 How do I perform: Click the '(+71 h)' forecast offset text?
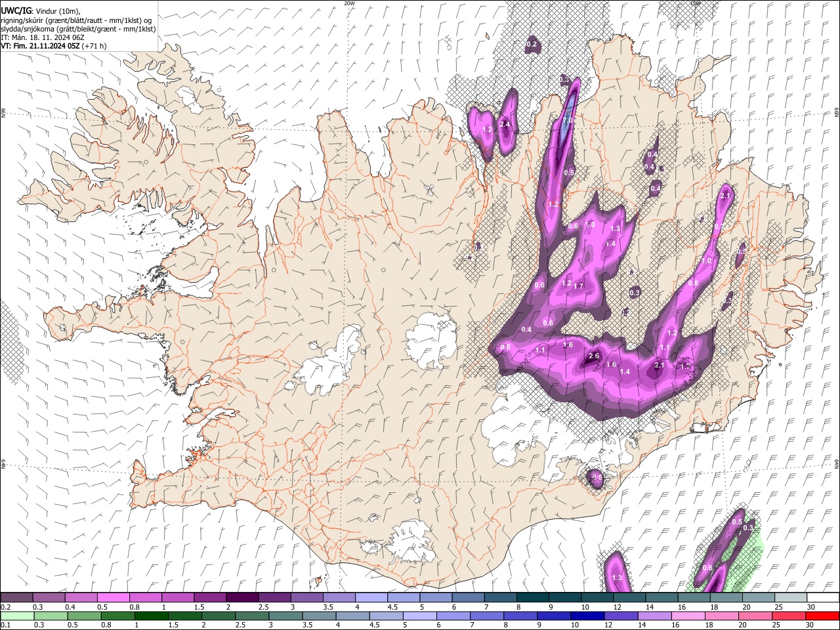coord(94,47)
